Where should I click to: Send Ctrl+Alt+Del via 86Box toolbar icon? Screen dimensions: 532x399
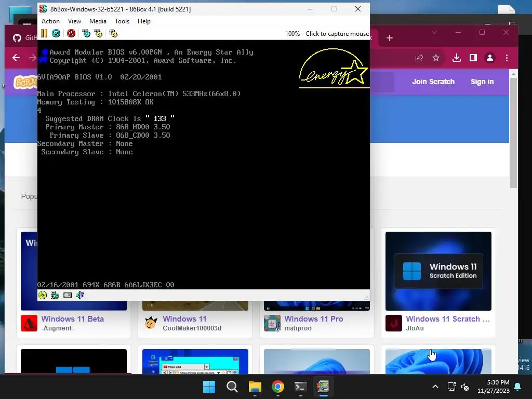click(86, 33)
